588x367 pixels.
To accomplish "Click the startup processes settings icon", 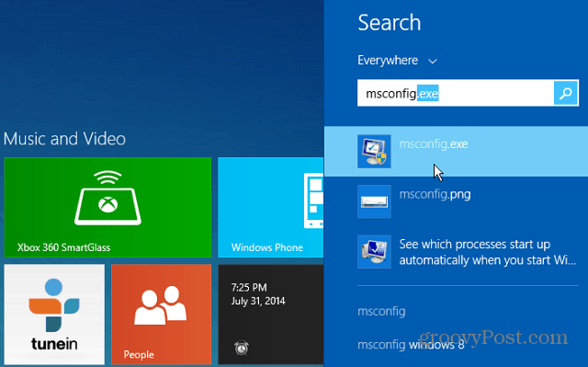I will (x=374, y=252).
